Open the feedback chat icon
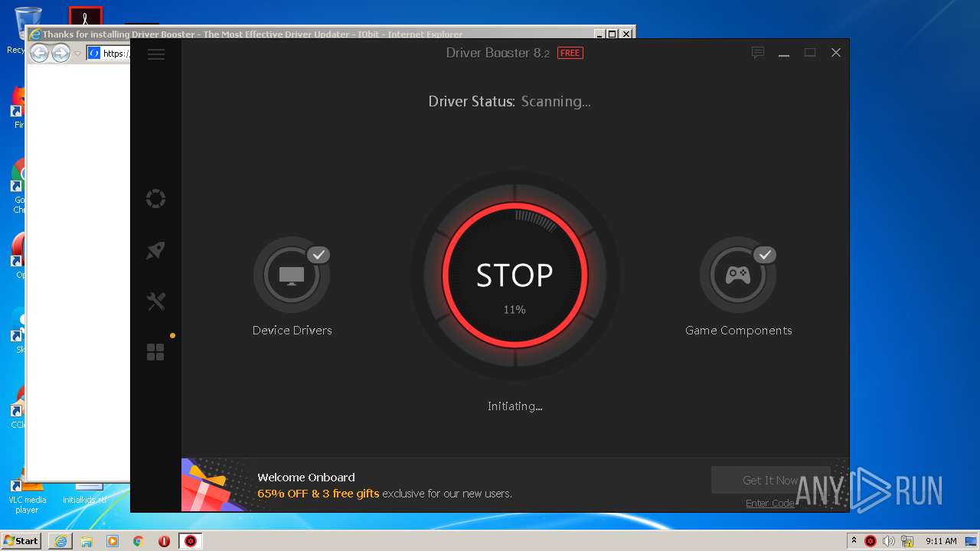 [x=758, y=53]
